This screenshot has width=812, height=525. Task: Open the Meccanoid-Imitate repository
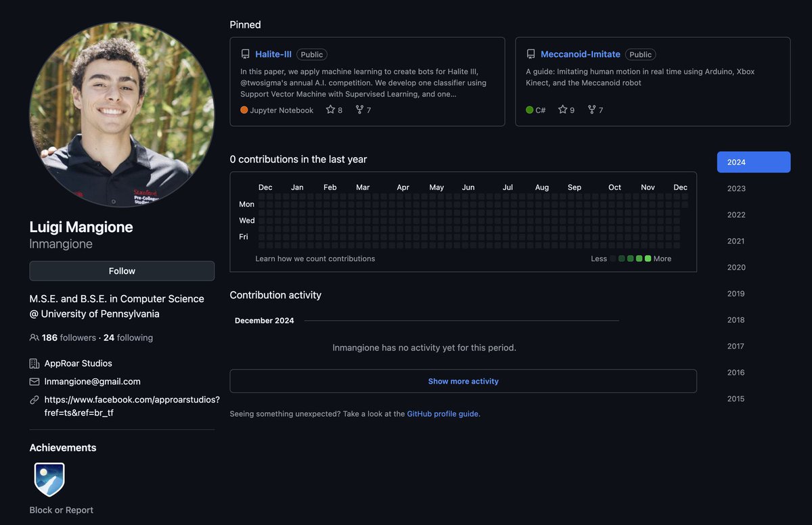(581, 54)
